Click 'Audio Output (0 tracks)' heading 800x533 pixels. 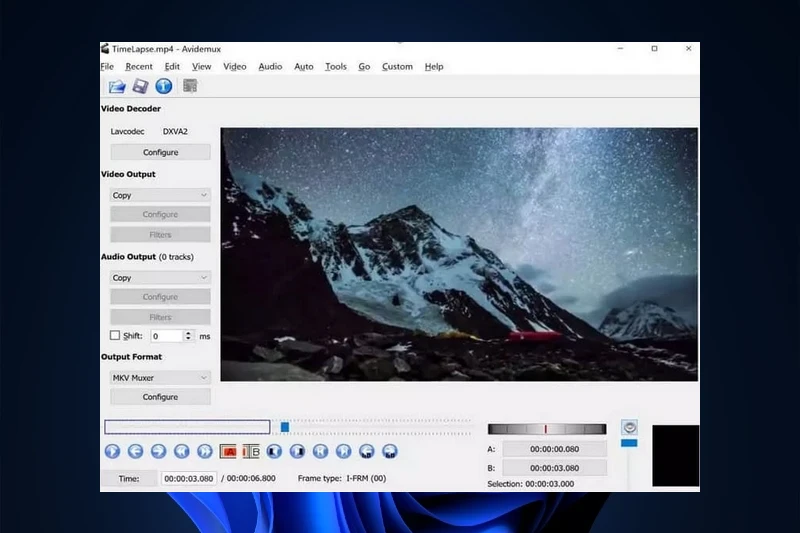(147, 257)
